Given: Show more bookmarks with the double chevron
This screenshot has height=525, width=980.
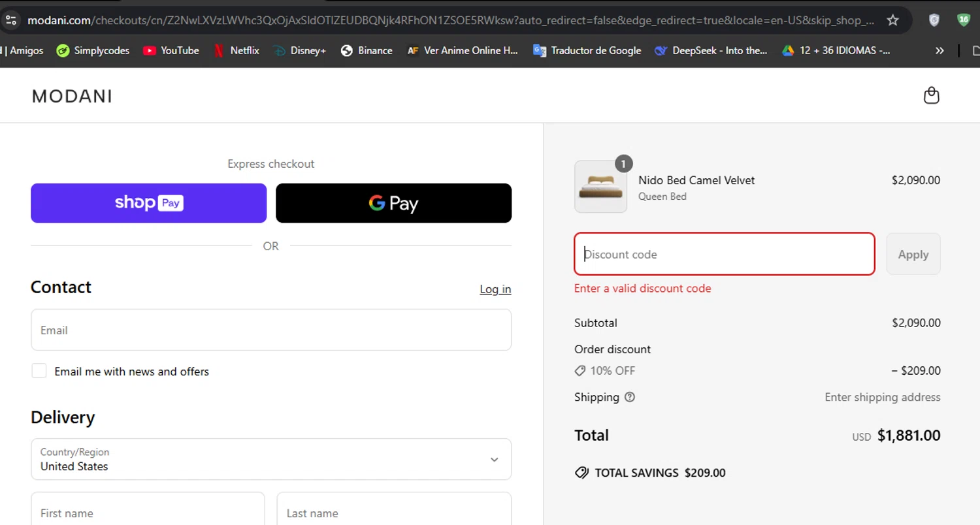Looking at the screenshot, I should click(x=939, y=50).
